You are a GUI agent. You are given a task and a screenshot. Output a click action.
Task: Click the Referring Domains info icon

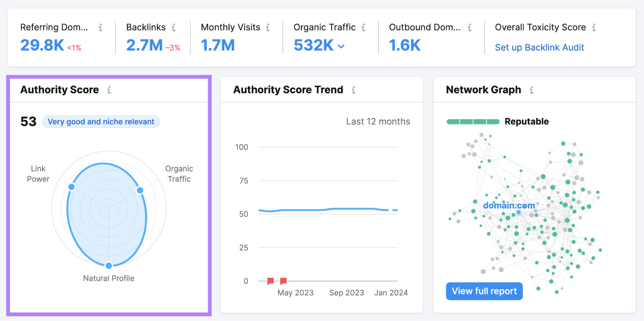click(101, 27)
